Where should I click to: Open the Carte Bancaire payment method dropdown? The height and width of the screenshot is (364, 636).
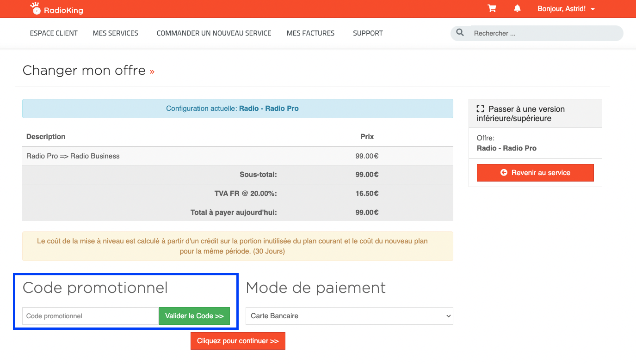[349, 316]
